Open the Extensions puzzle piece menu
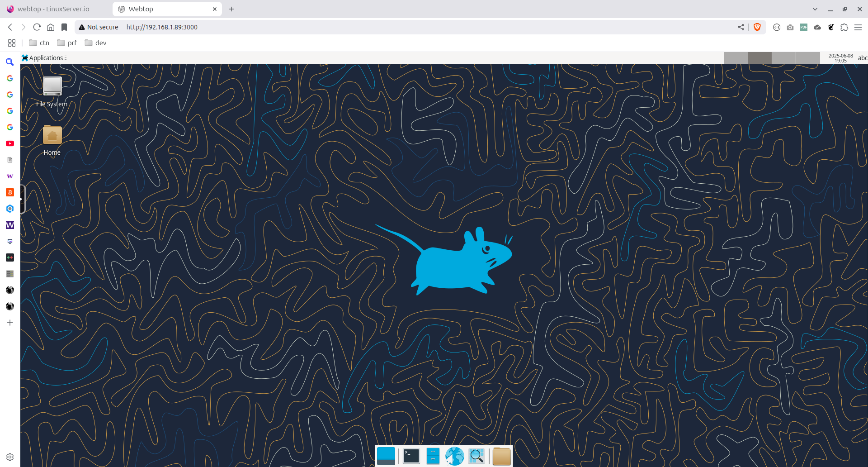The width and height of the screenshot is (868, 467). click(x=844, y=27)
